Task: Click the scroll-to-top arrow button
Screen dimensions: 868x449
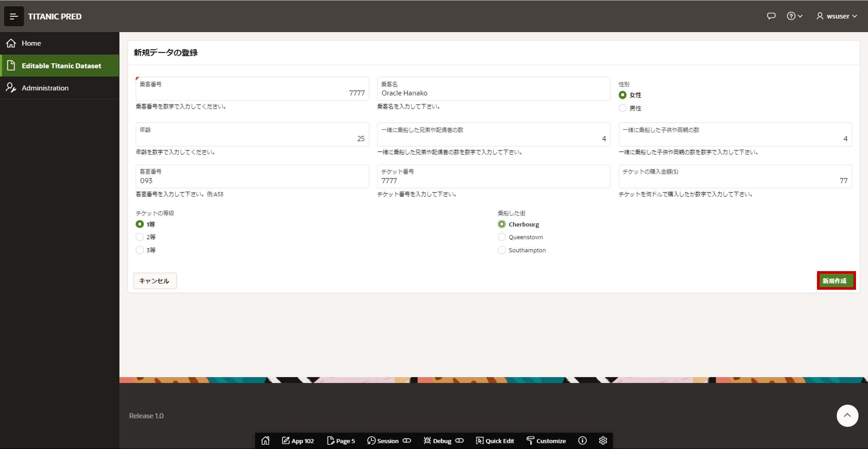Action: (x=847, y=416)
